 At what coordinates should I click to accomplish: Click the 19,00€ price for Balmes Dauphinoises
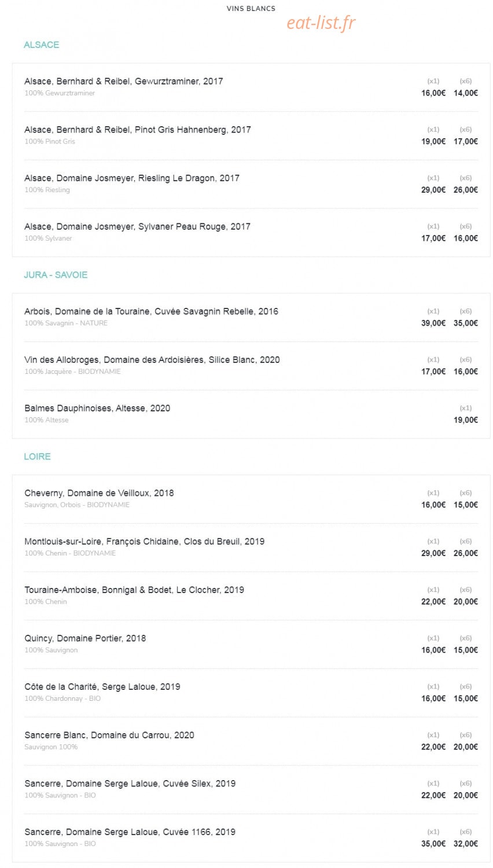(466, 420)
